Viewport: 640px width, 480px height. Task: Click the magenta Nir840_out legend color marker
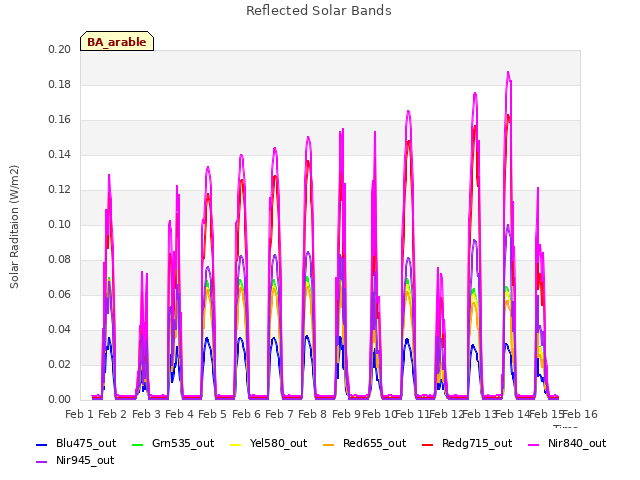pyautogui.click(x=534, y=444)
